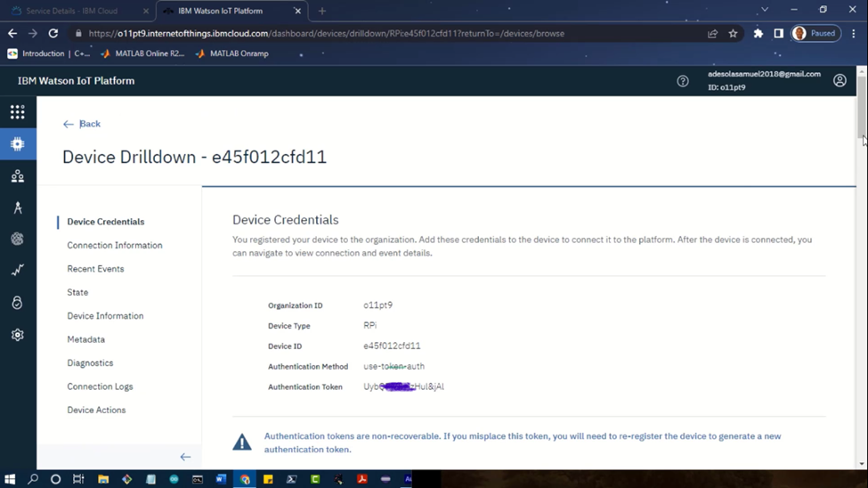This screenshot has height=488, width=868.
Task: Open the Introduction C++ bookmark
Action: click(49, 53)
